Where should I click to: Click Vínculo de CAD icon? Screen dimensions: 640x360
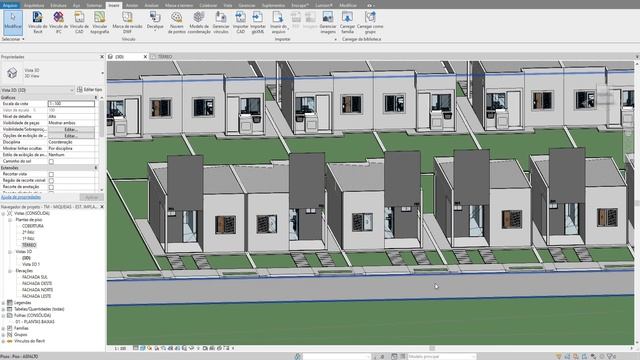coord(79,18)
